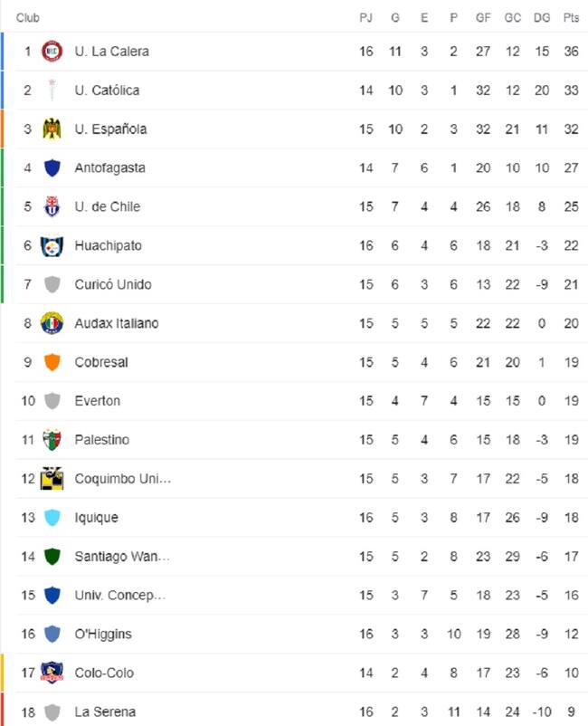Click the U. La Calera club crest
This screenshot has width=588, height=726.
[x=52, y=52]
